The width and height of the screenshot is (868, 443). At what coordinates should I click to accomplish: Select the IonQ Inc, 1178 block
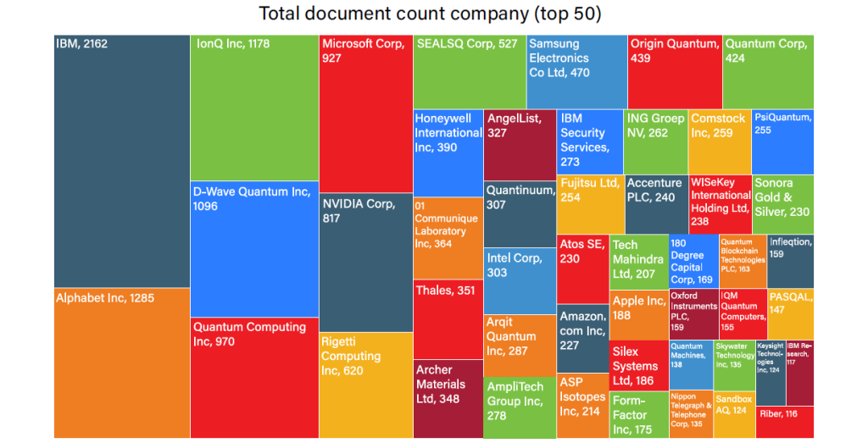click(x=254, y=108)
